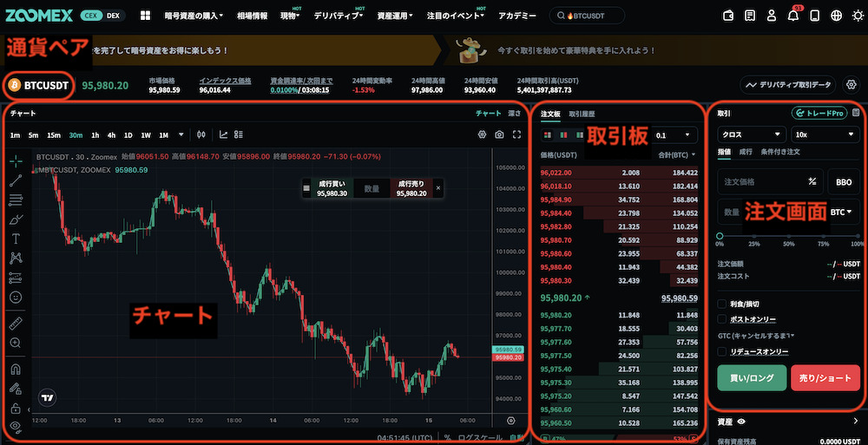The image size is (868, 445).
Task: Select the ruler measure tool
Action: pyautogui.click(x=16, y=323)
